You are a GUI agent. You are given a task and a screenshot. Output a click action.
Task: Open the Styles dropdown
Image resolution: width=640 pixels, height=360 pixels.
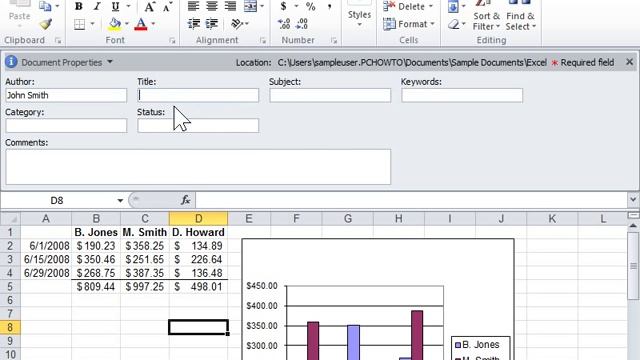click(x=359, y=16)
